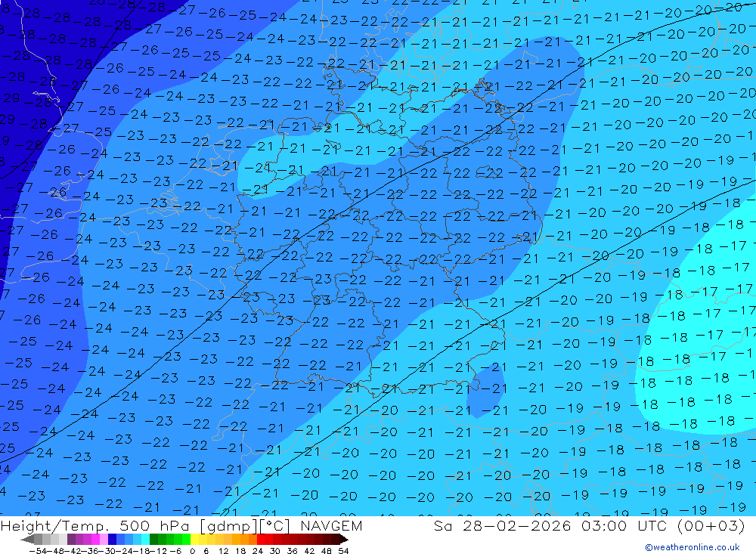
Task: Click the [gdmp] unit label
Action: [229, 526]
